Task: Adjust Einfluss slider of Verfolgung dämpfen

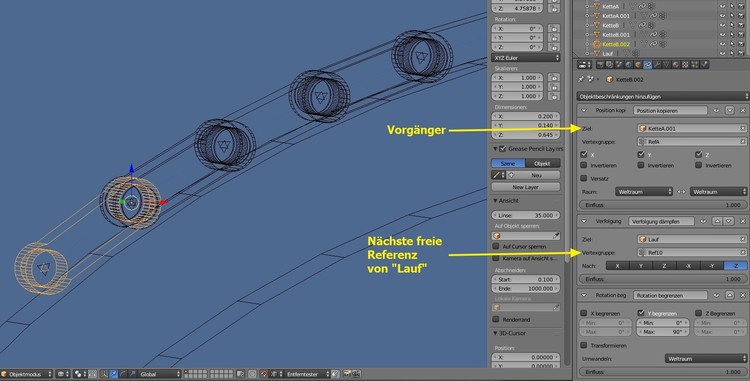Action: coord(662,279)
